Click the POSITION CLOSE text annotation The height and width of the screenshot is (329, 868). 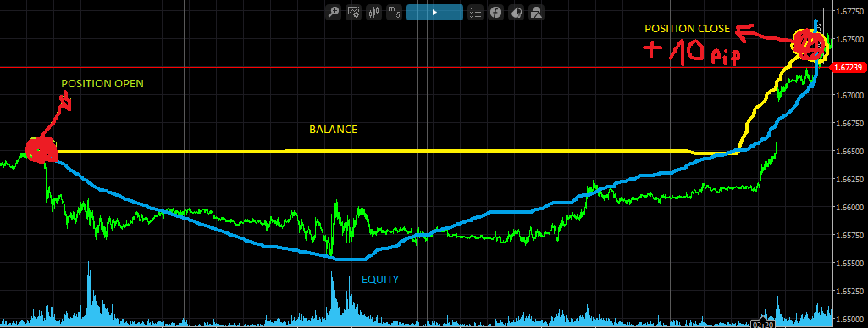click(688, 28)
